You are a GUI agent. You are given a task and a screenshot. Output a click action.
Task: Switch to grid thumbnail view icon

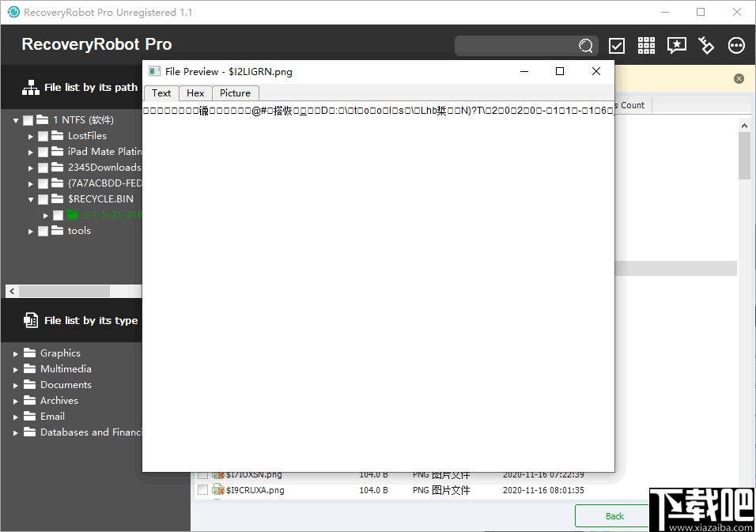646,46
